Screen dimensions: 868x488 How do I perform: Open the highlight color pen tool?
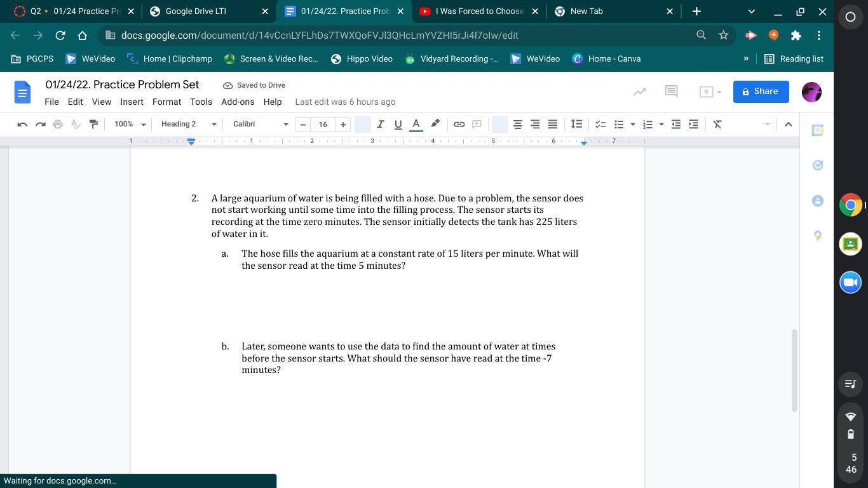pyautogui.click(x=435, y=124)
